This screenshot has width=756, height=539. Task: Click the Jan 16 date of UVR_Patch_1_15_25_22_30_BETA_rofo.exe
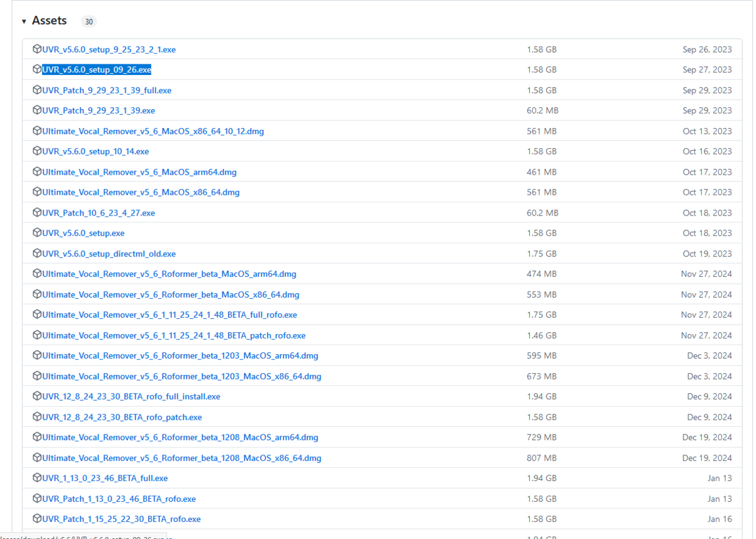click(x=719, y=519)
